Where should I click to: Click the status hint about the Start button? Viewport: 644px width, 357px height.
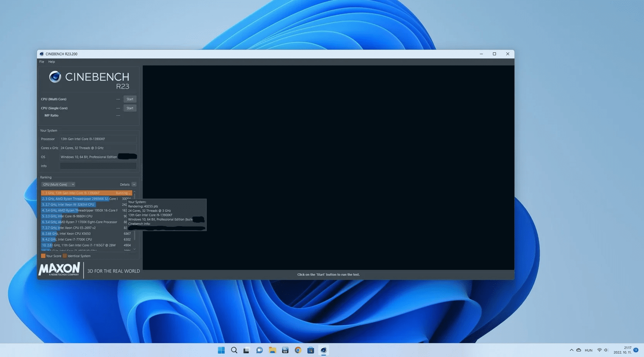coord(328,275)
